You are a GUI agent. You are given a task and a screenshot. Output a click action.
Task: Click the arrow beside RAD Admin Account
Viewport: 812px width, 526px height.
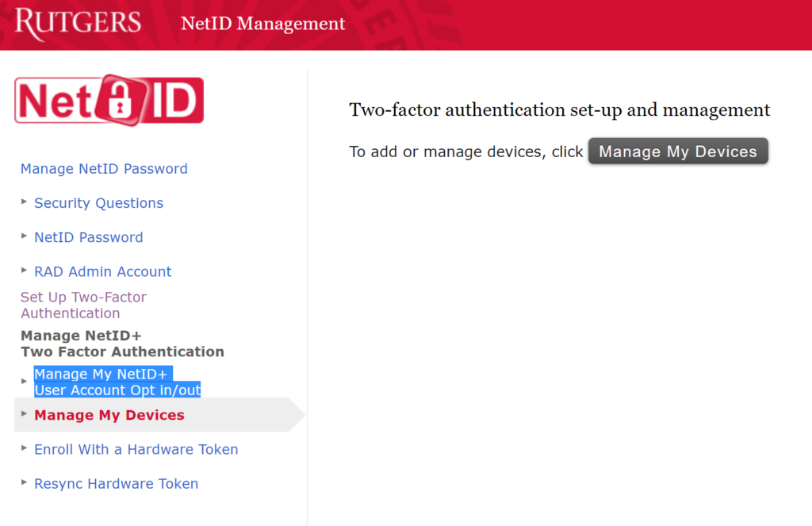point(25,270)
